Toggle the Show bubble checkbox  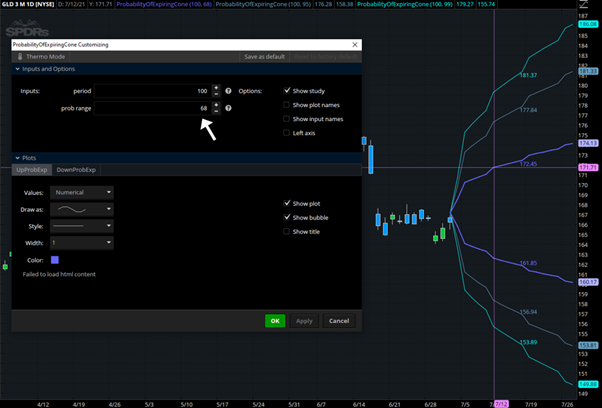(x=287, y=217)
